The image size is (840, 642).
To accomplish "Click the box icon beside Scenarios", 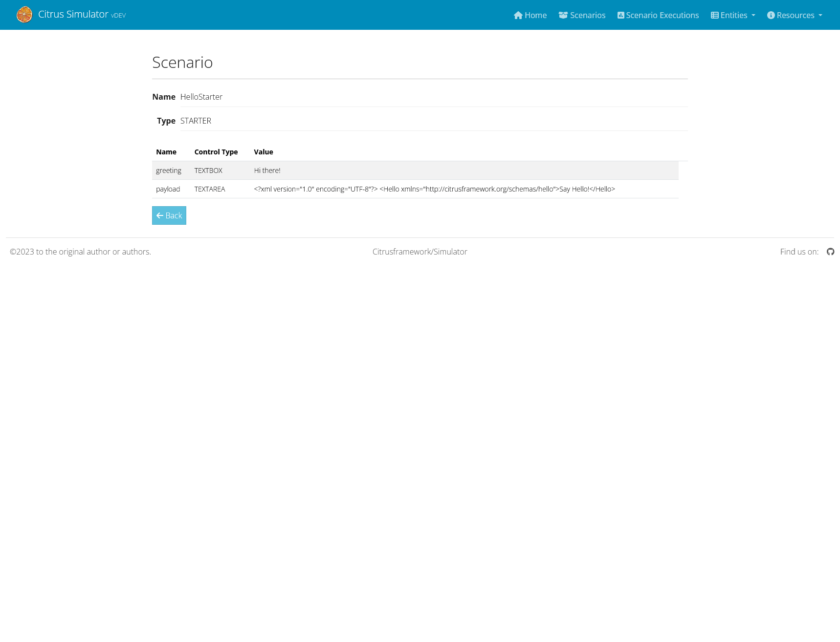I will tap(563, 15).
